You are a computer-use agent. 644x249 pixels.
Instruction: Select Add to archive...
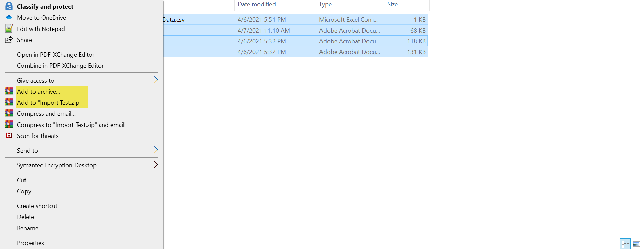39,91
